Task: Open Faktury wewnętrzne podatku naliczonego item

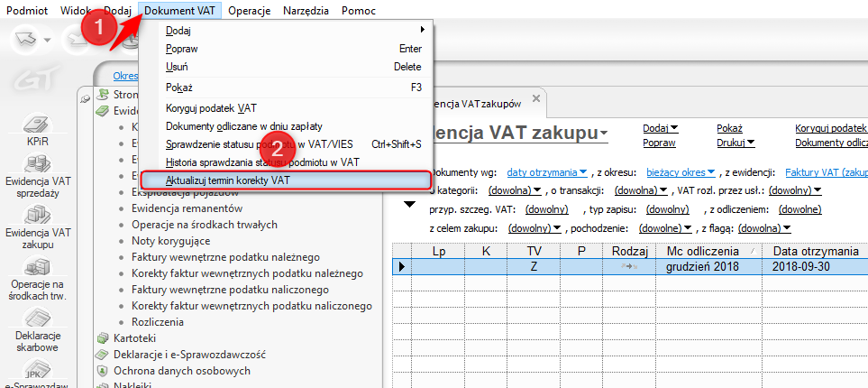Action: click(230, 290)
